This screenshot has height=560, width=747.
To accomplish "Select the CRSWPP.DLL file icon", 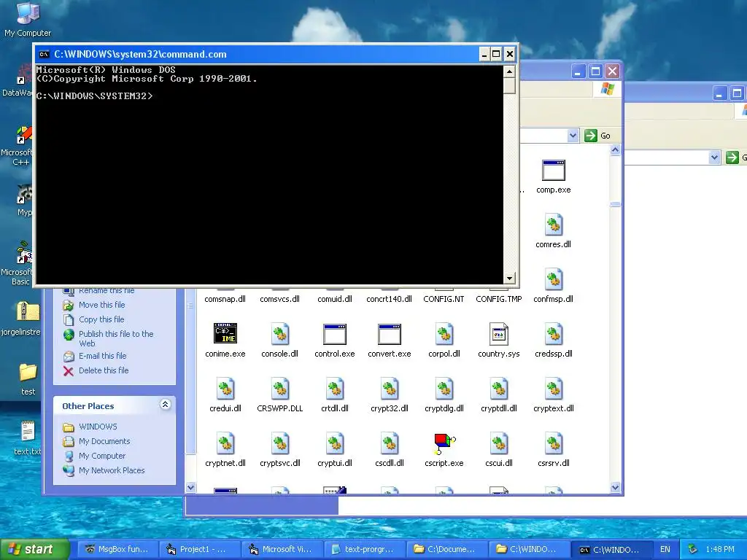I will tap(280, 389).
